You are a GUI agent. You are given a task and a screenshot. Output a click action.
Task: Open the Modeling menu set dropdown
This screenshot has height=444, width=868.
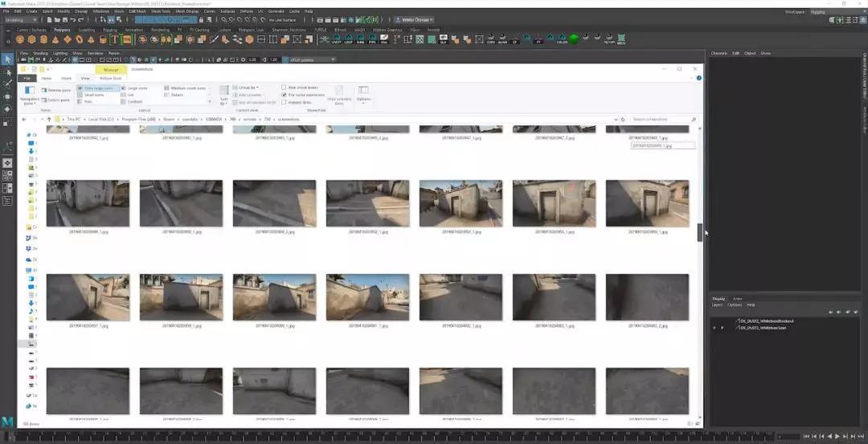pyautogui.click(x=21, y=20)
